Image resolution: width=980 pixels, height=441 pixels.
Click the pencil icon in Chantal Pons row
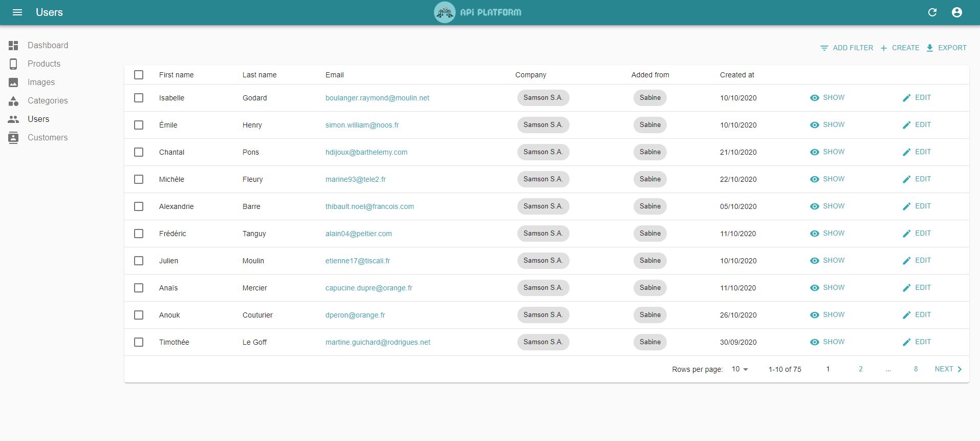pyautogui.click(x=906, y=152)
